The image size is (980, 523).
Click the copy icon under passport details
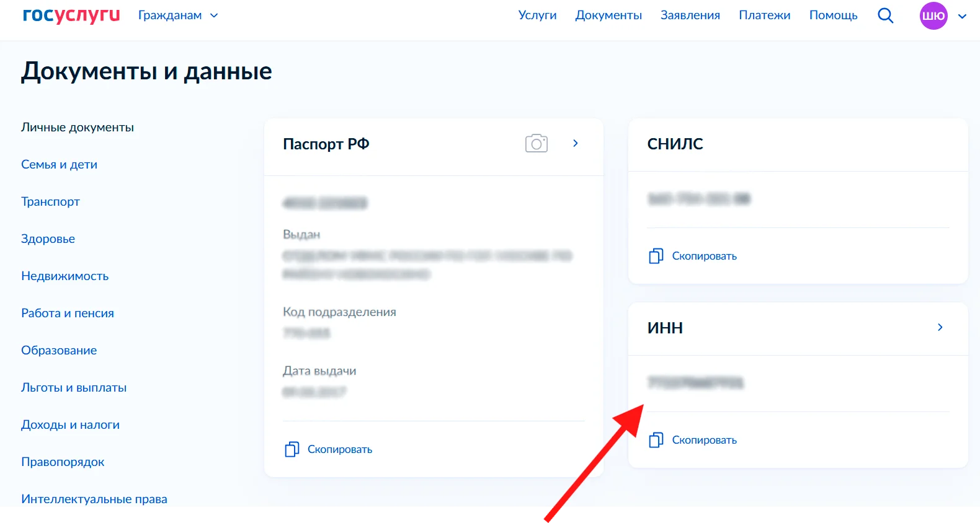pos(292,449)
